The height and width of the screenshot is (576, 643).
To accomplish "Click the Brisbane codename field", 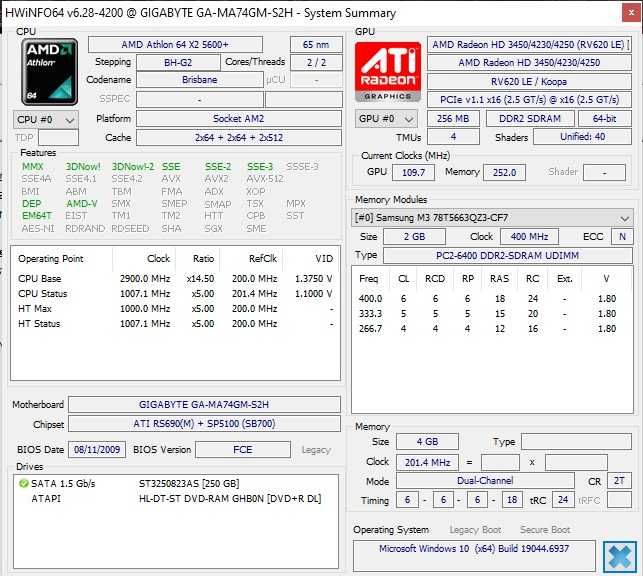I will [x=199, y=80].
